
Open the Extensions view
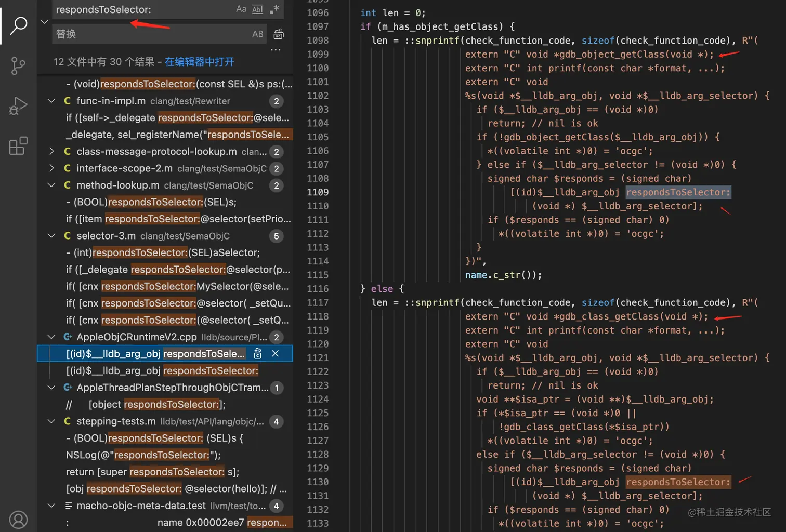[x=18, y=146]
